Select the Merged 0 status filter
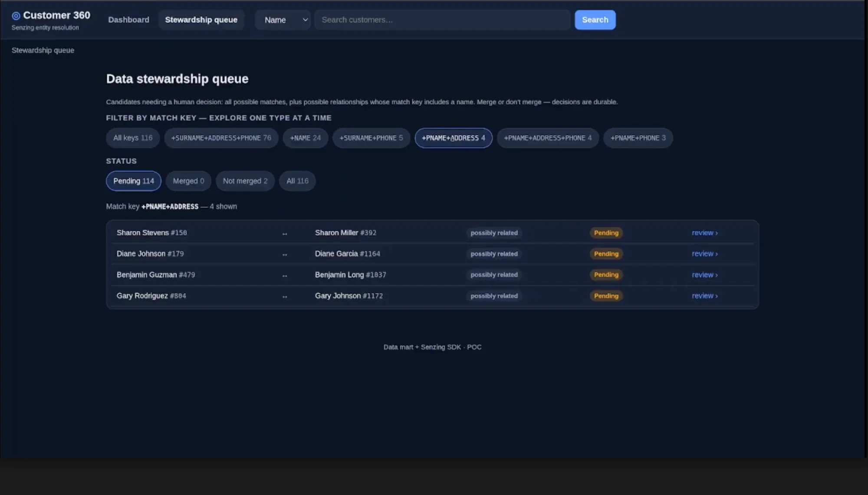Screen dimensions: 868x495 click(x=188, y=181)
